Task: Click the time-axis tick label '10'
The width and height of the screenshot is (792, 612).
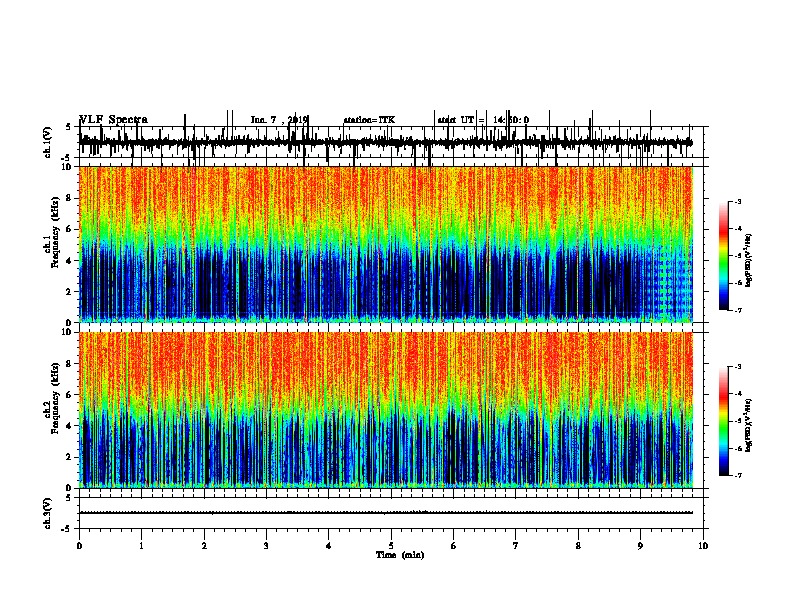Action: (x=703, y=546)
